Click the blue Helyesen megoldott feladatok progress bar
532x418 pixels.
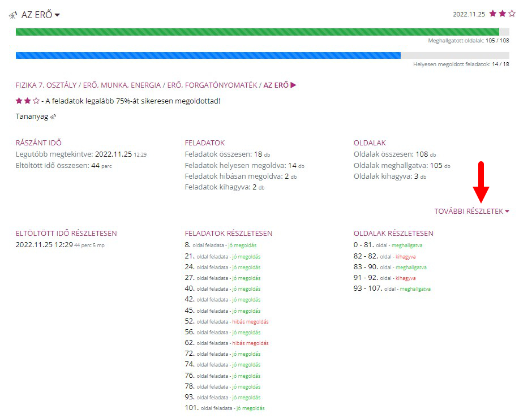point(208,55)
